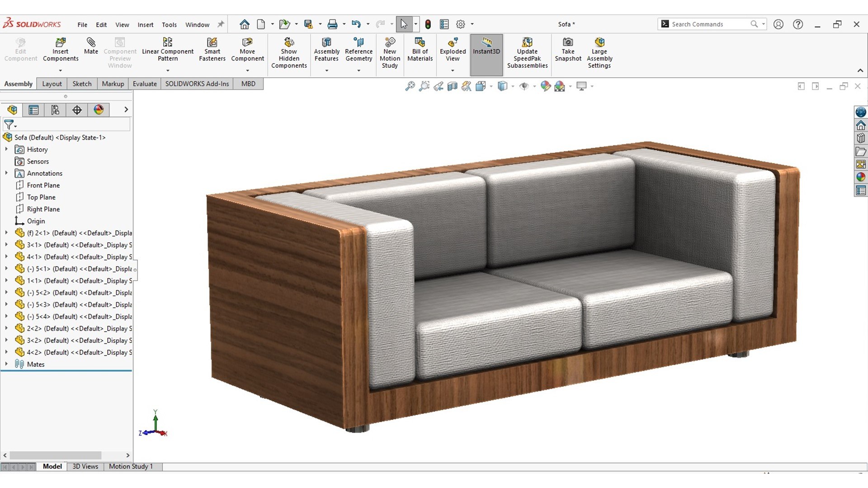Take Snapshot of the assembly

(x=568, y=50)
